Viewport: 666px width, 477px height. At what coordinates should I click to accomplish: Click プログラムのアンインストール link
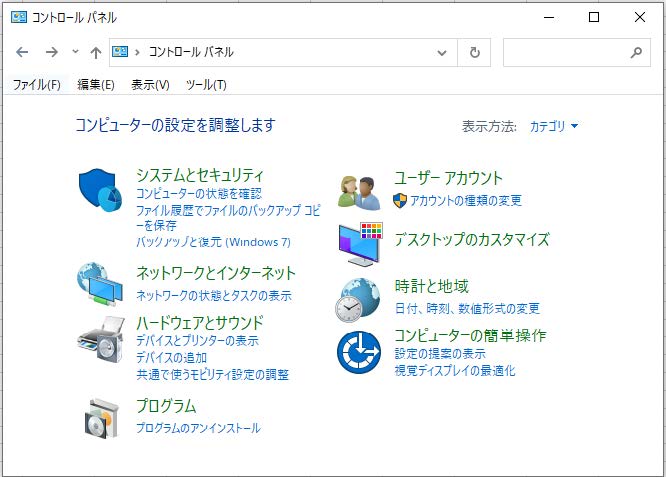tap(198, 428)
